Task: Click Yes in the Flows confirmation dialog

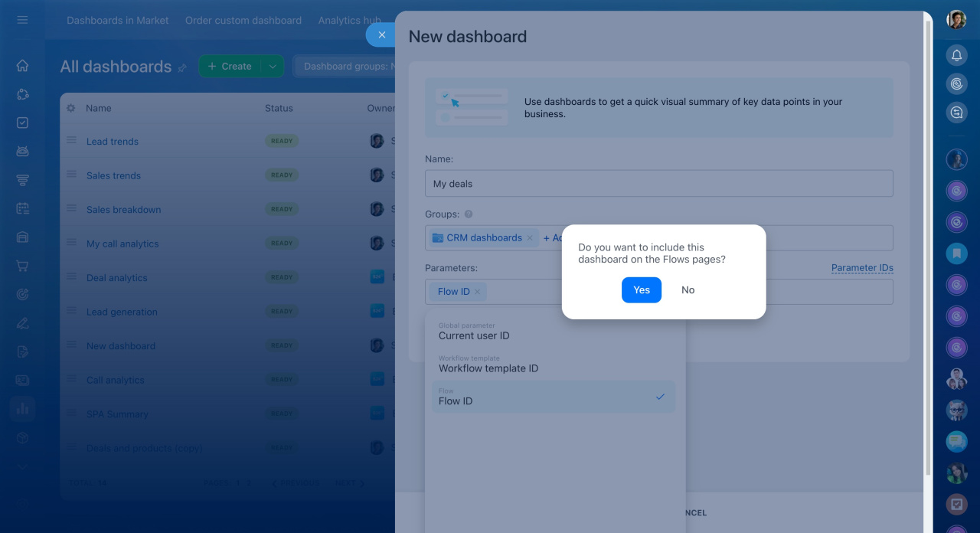Action: pyautogui.click(x=641, y=290)
